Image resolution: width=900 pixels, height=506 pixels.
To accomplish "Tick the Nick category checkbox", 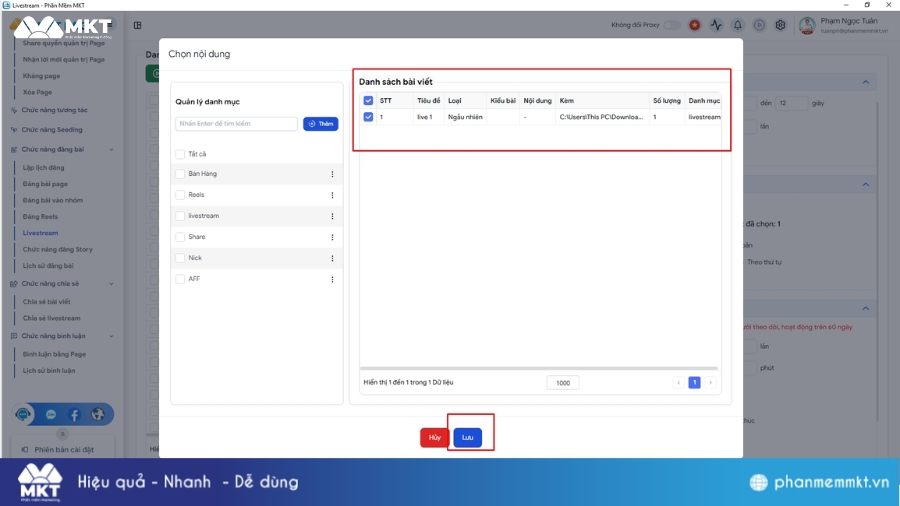I will (x=180, y=258).
